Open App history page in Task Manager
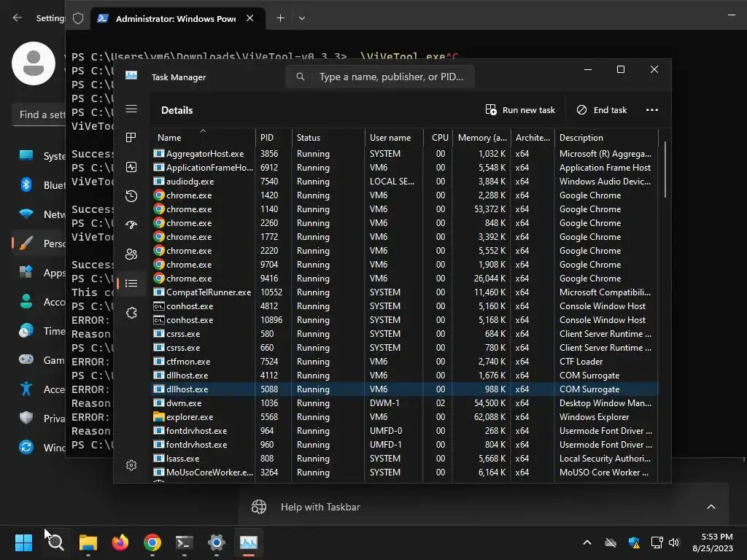747x560 pixels. [x=131, y=196]
